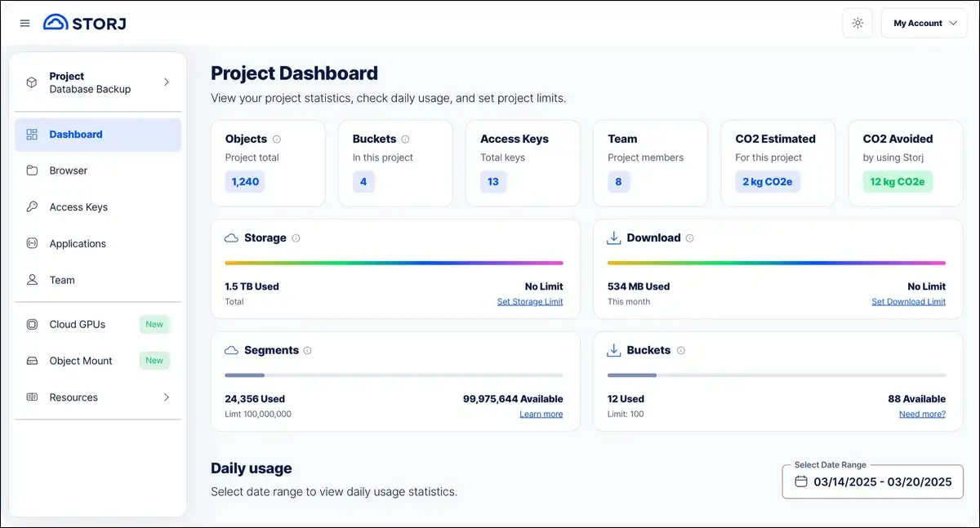Open the Select Date Range picker
Image resolution: width=980 pixels, height=528 pixels.
872,481
